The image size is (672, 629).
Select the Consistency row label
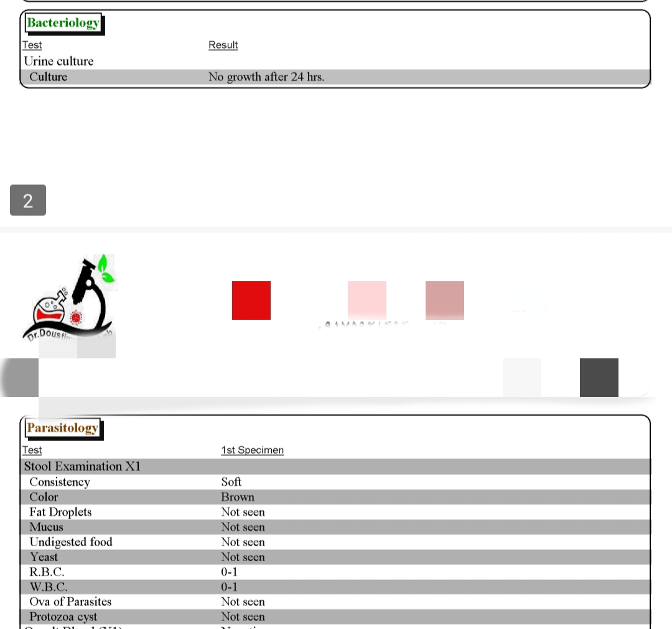point(60,482)
